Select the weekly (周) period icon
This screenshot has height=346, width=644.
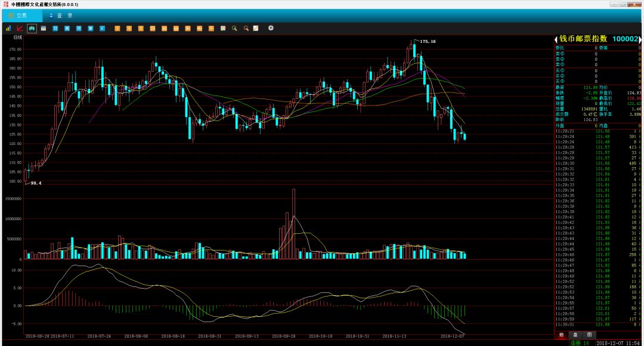point(67,29)
